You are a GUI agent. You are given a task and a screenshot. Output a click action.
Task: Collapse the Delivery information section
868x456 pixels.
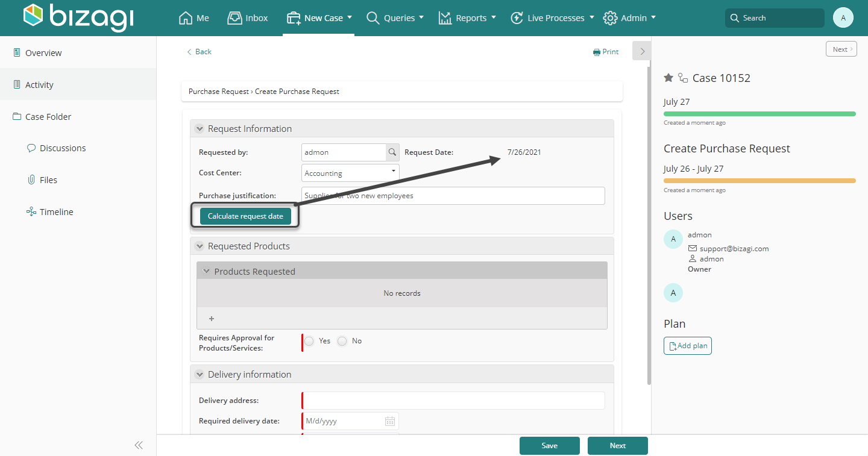tap(200, 375)
